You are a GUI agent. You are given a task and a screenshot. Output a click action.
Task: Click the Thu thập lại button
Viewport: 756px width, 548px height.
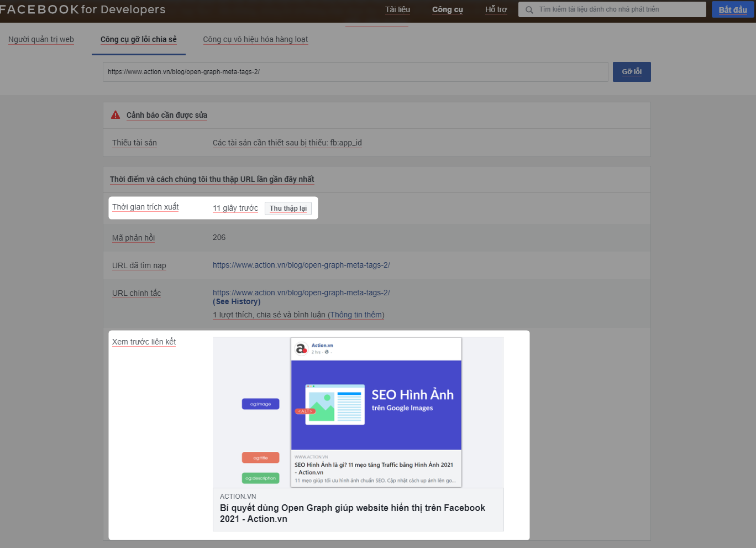[x=288, y=208]
